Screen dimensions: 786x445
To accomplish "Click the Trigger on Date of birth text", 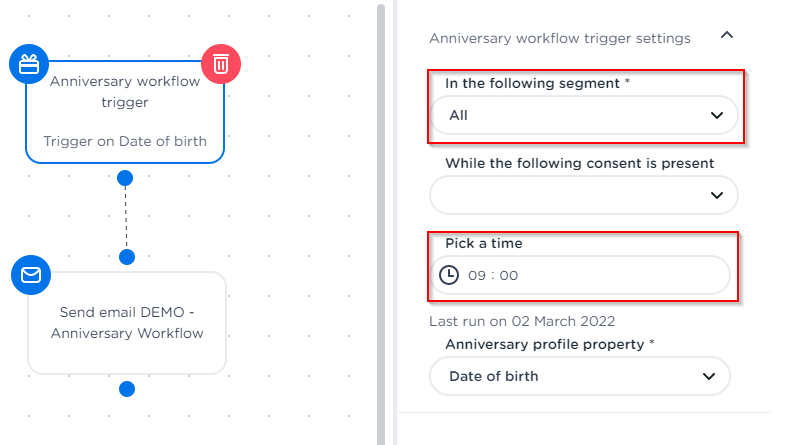I will [x=125, y=141].
